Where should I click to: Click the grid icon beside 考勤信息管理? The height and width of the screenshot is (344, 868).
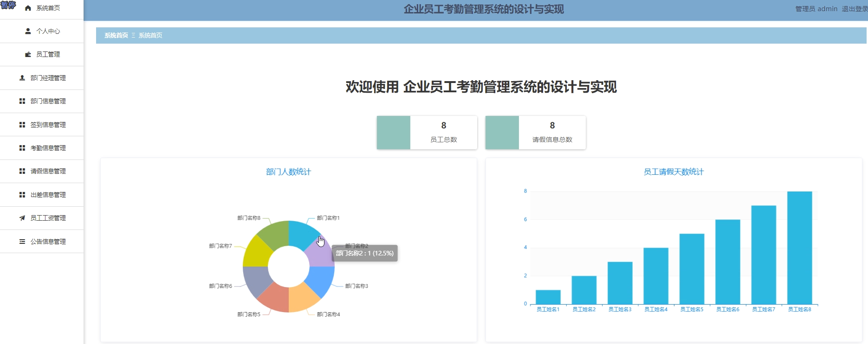click(x=22, y=148)
